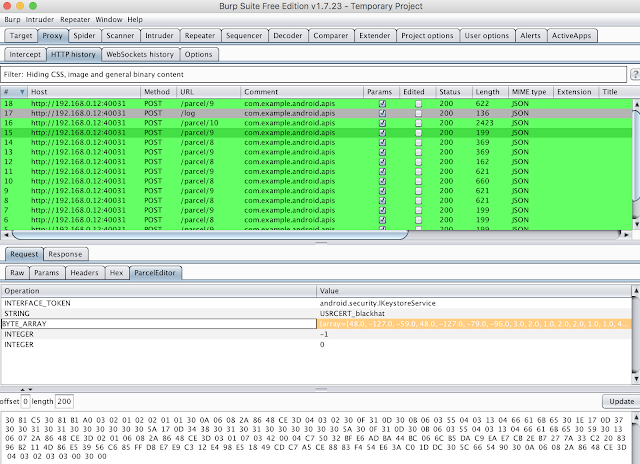The width and height of the screenshot is (640, 464).
Task: Open the proxy Options sub-tab
Action: tap(198, 54)
